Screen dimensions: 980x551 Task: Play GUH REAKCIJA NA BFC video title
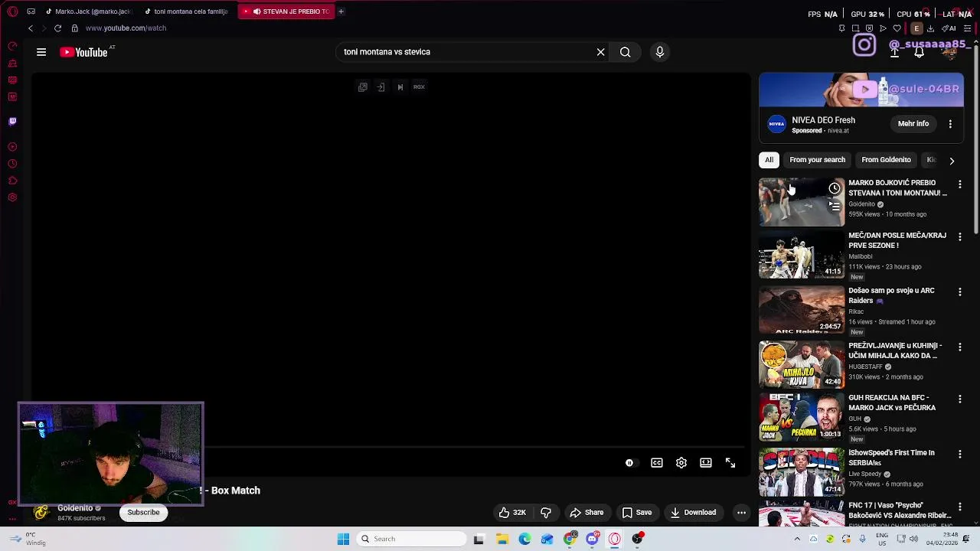click(x=892, y=403)
